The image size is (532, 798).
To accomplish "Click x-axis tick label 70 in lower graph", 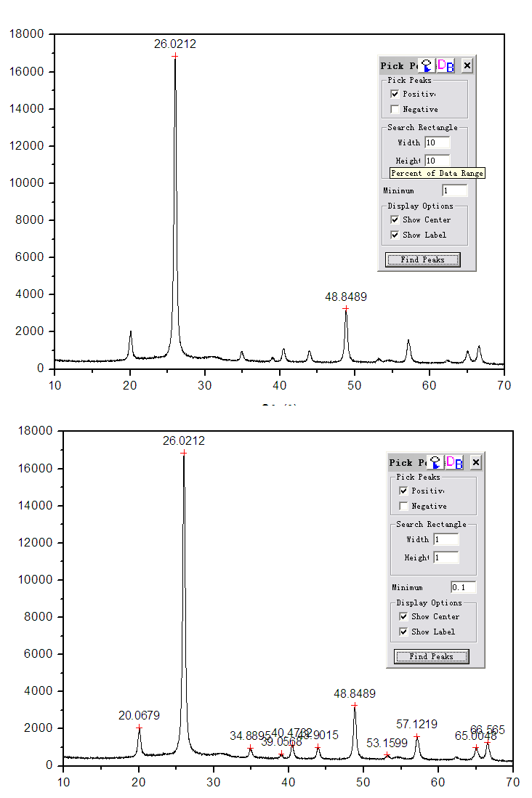I will pos(512,782).
